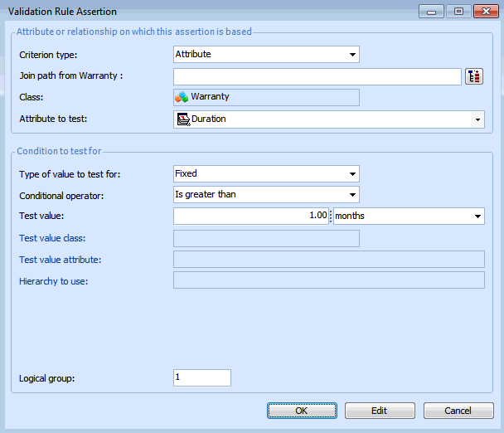Click the Edit button

380,411
